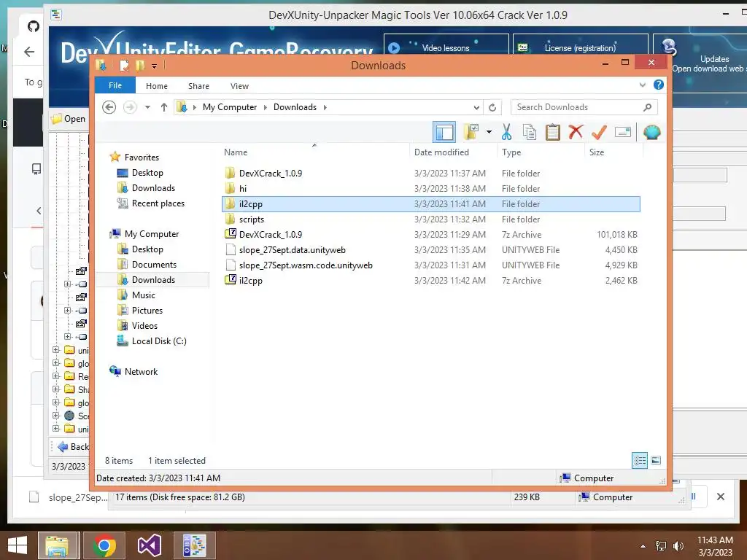Sort by the Name column header

(x=236, y=152)
